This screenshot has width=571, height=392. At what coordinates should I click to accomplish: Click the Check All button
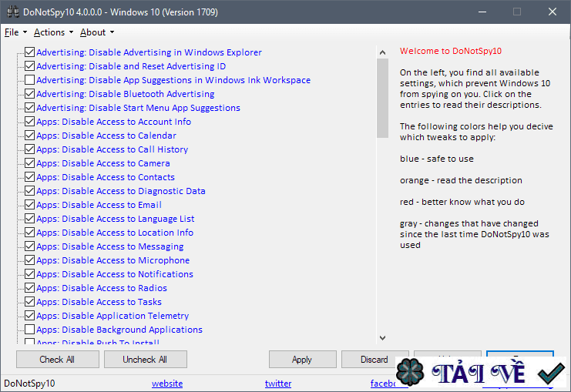58,359
